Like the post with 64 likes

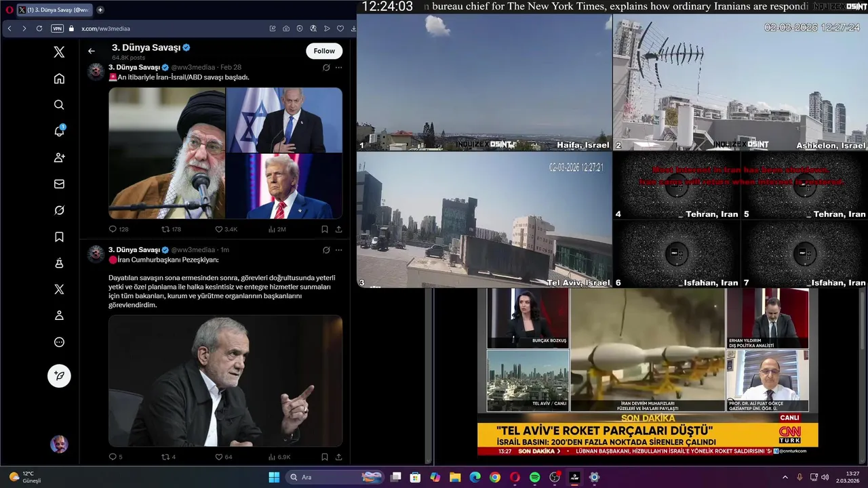coord(224,457)
